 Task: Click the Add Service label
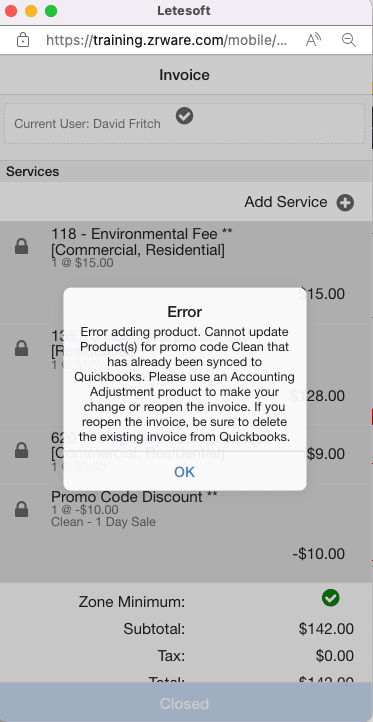point(286,202)
